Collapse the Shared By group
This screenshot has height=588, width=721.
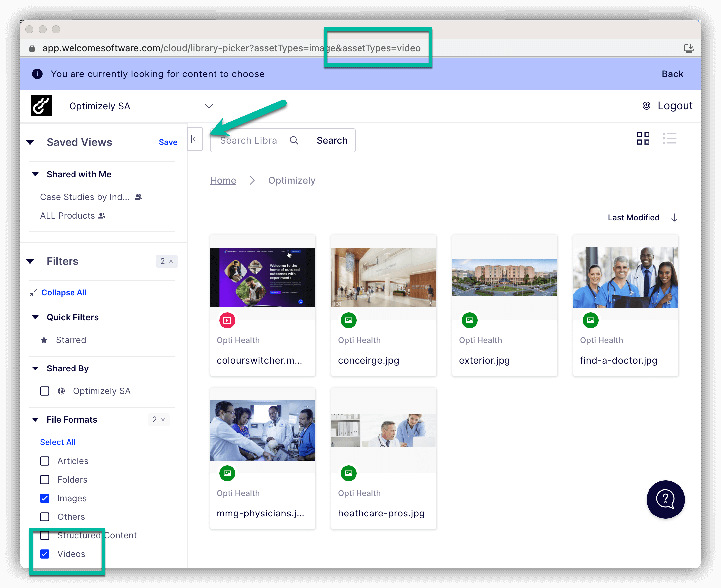tap(35, 368)
